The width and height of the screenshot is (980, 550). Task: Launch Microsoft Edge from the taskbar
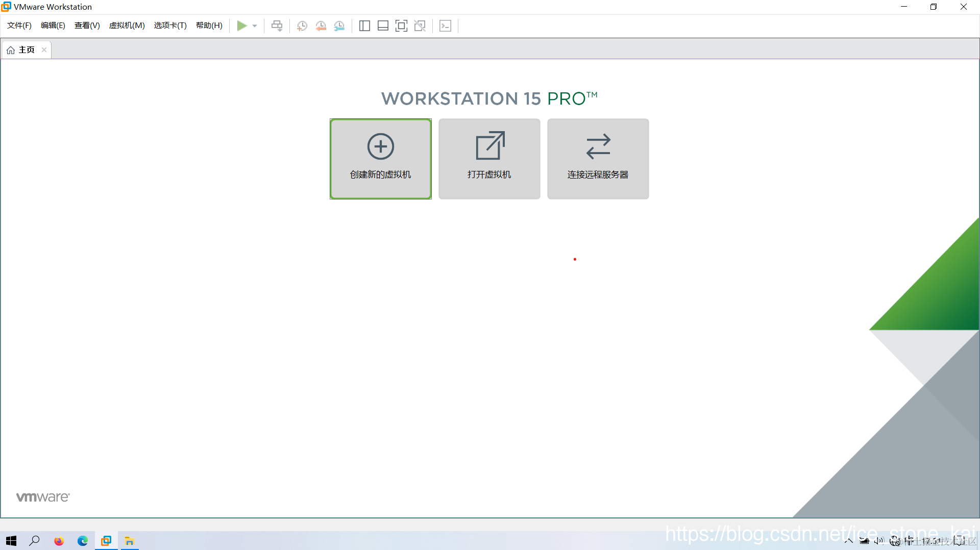(83, 541)
